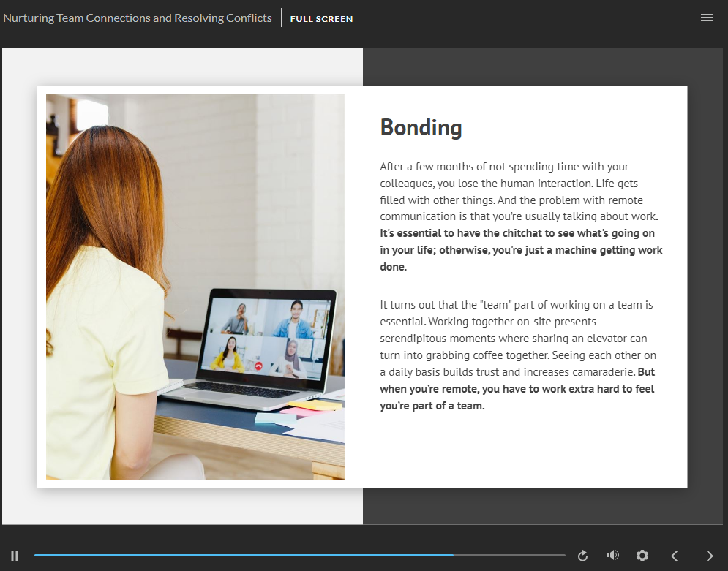The width and height of the screenshot is (728, 571).
Task: Click the FULL SCREEN button
Action: (321, 19)
